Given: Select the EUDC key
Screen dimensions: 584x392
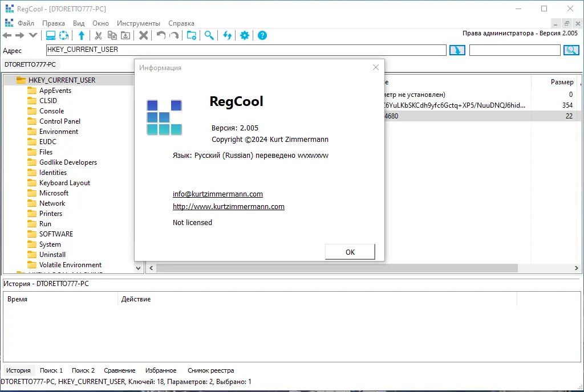Looking at the screenshot, I should tap(48, 142).
